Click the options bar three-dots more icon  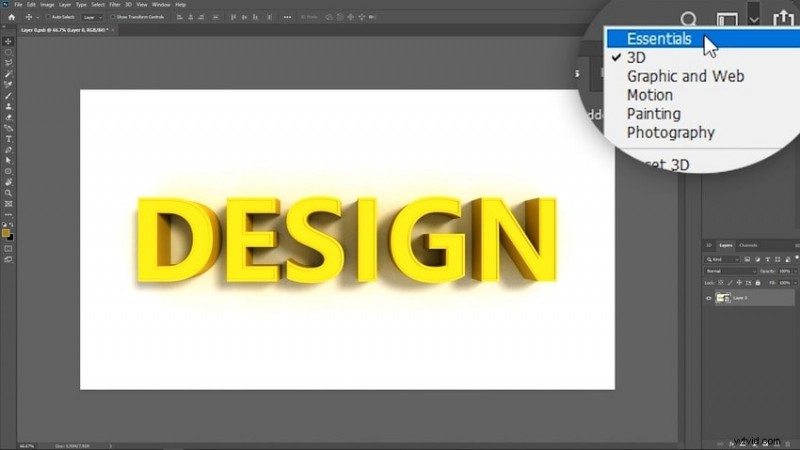287,17
